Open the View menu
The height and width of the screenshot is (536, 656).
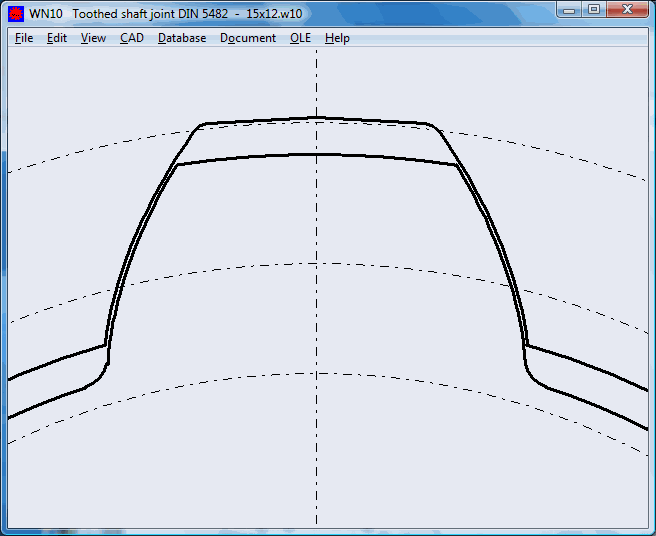[93, 38]
